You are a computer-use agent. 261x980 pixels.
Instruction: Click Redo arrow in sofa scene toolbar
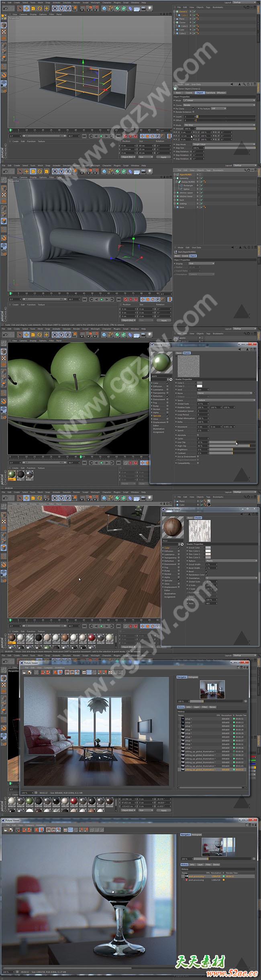point(12,171)
